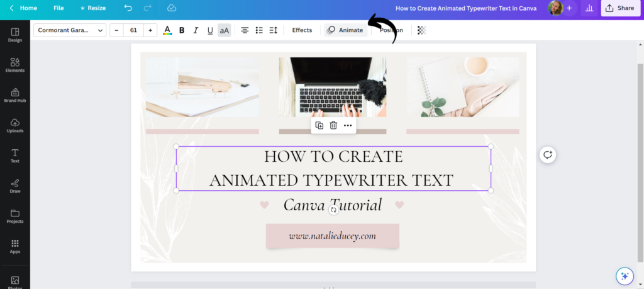Open the user profile avatar
The width and height of the screenshot is (644, 289).
pos(555,8)
